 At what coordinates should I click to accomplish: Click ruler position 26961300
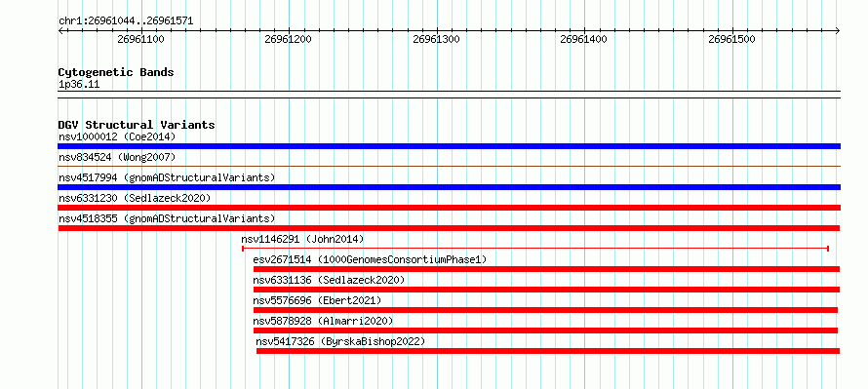coord(436,39)
